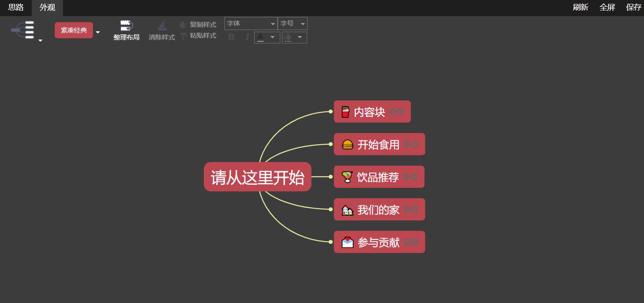Viewport: 644px width, 303px height.
Task: Click the hamburger icon on 开始食用
Action: [x=347, y=144]
